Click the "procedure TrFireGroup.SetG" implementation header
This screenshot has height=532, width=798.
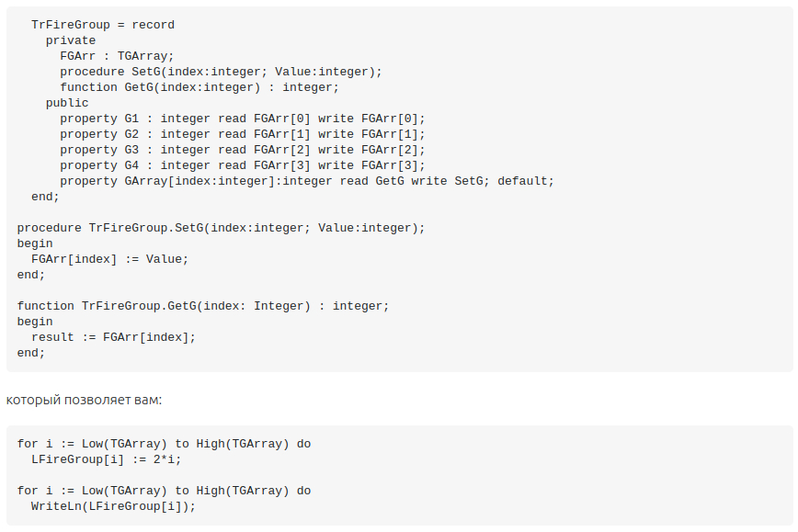(x=221, y=228)
